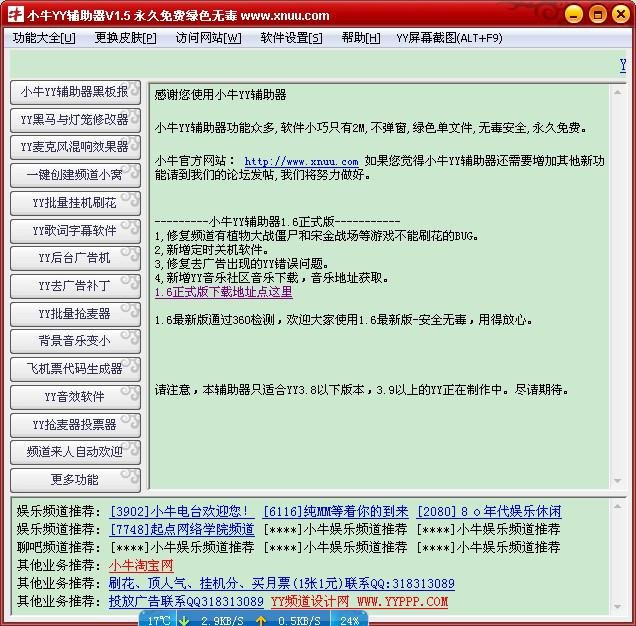
Task: Click recommendations panel scroll up arrow
Action: 618,506
